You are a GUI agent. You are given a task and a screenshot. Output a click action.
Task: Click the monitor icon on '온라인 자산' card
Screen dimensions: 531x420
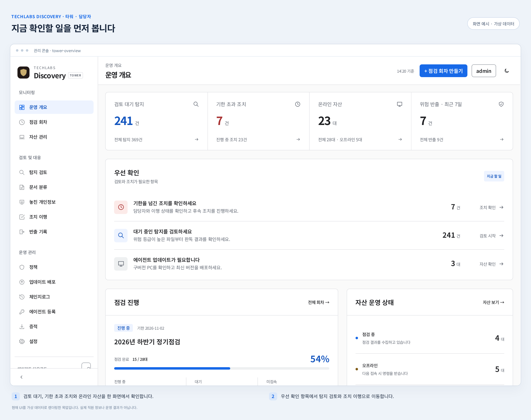coord(400,104)
